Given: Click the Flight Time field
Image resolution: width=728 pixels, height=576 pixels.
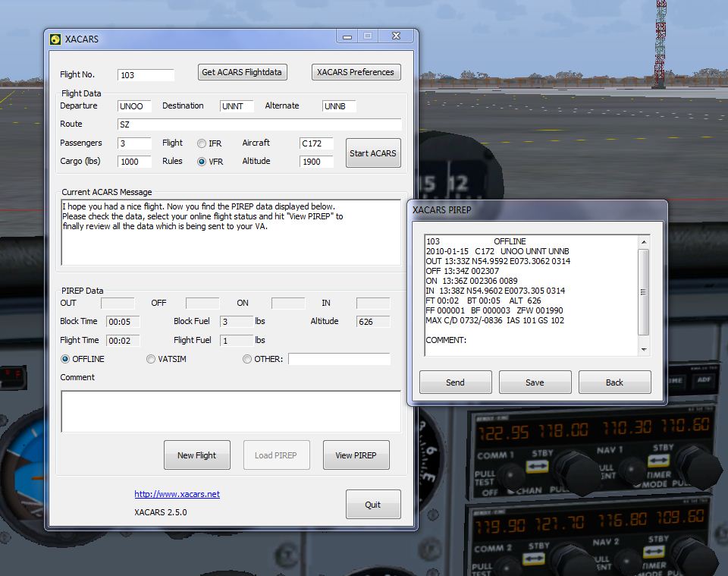Looking at the screenshot, I should (123, 341).
